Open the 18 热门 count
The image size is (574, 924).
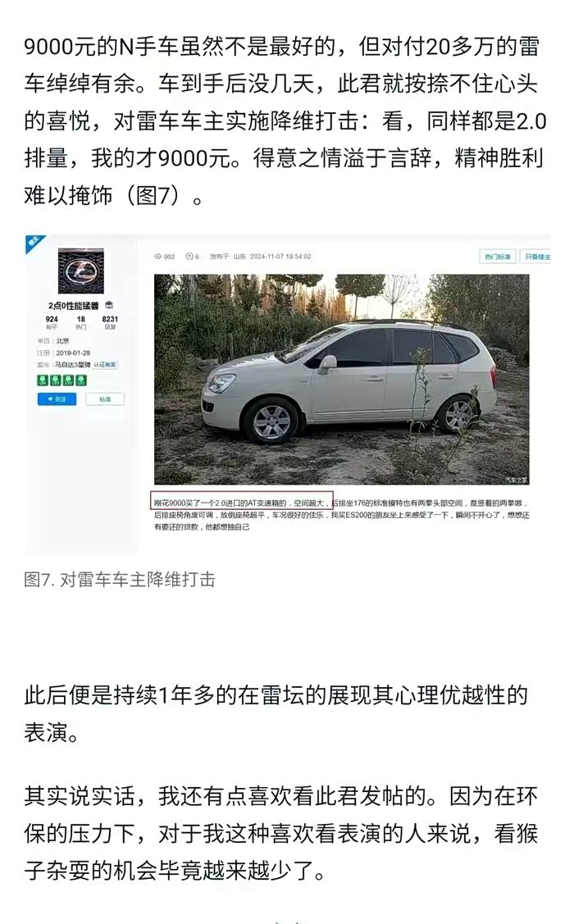[x=80, y=321]
